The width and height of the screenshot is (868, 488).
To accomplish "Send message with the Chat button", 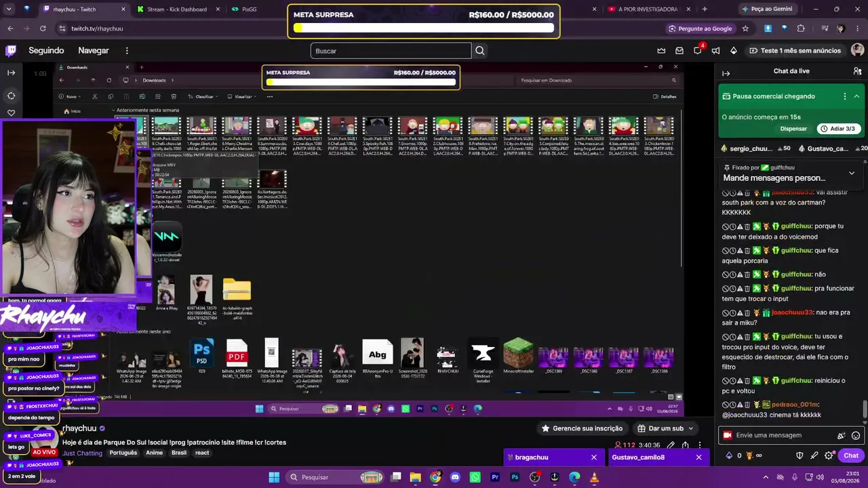I will click(x=851, y=455).
